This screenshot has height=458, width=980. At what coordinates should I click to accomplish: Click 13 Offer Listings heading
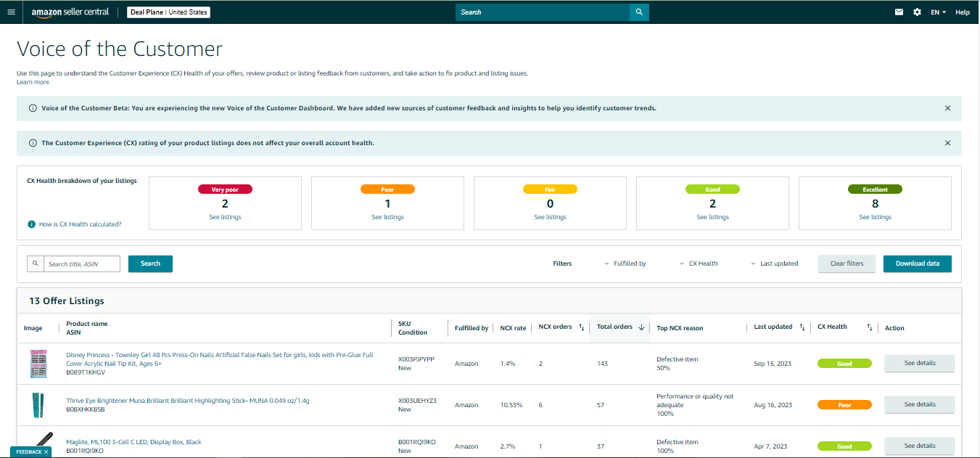(67, 300)
